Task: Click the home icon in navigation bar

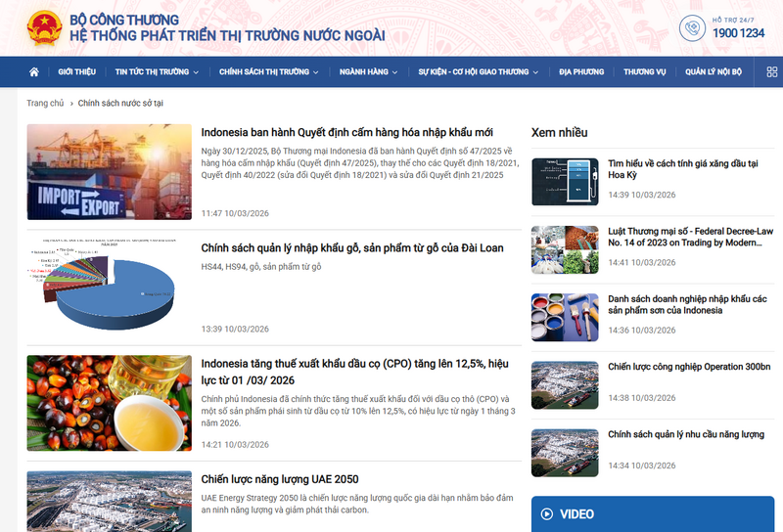Action: (34, 71)
